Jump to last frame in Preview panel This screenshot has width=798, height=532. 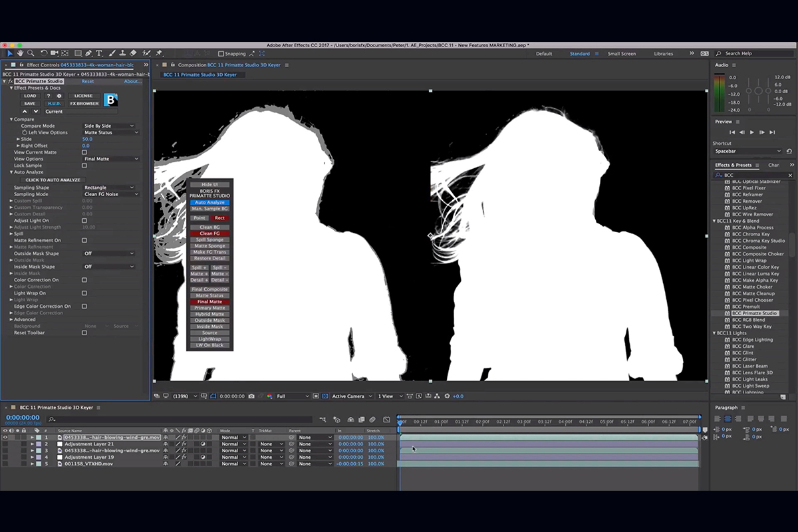click(771, 132)
